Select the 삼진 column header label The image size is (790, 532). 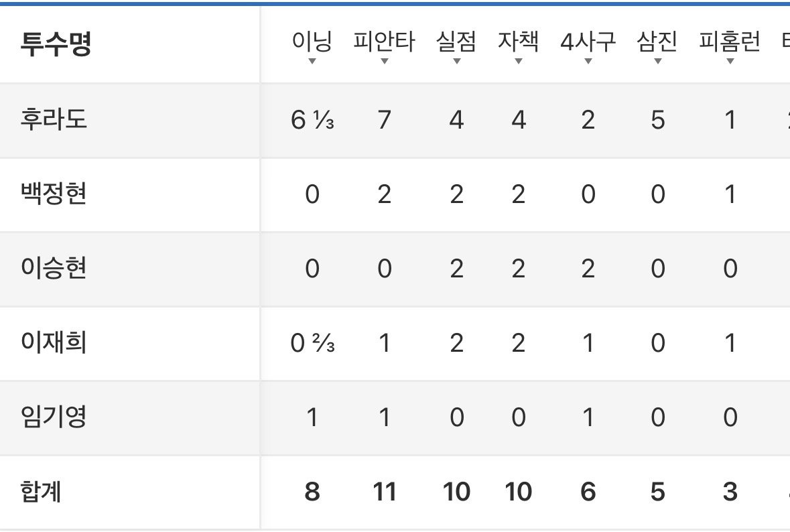(657, 42)
